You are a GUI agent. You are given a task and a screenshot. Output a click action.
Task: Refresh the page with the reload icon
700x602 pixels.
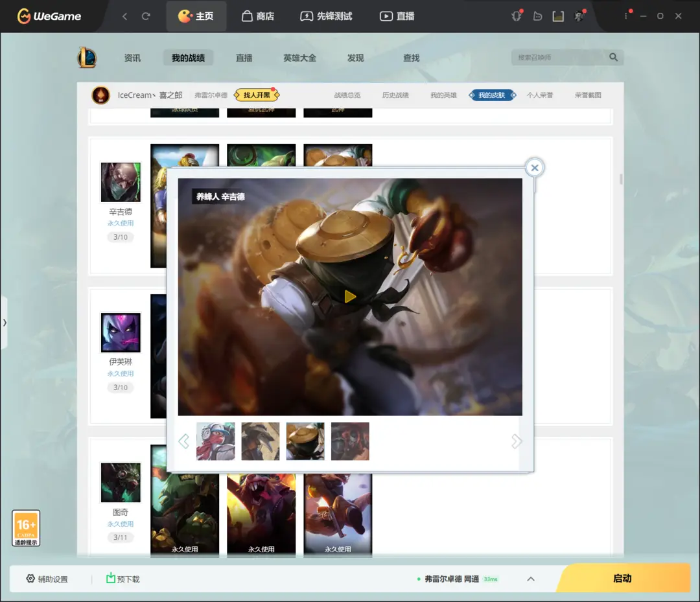(x=146, y=16)
